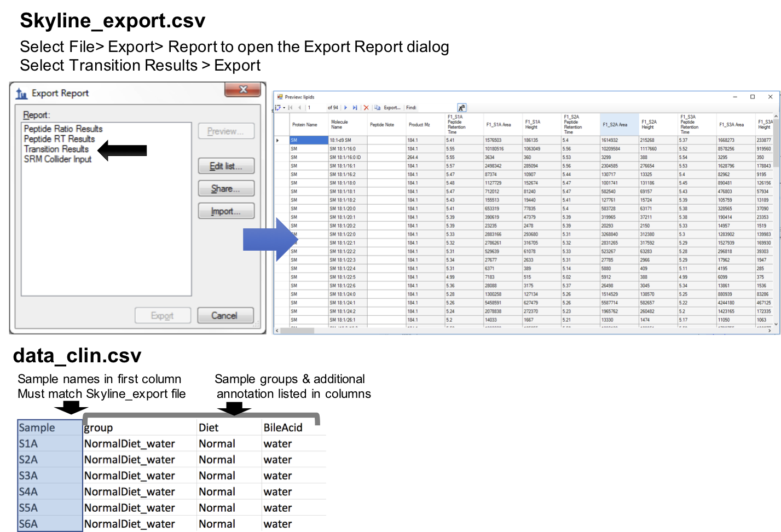Click the Cancel button in Export Report
Screen dimensions: 781x532
point(225,315)
